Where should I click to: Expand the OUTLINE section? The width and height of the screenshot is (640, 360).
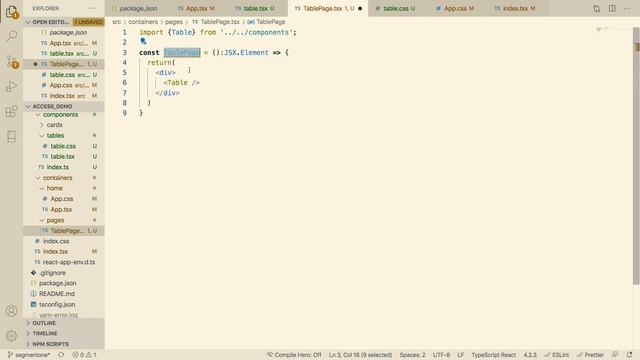tap(64, 323)
